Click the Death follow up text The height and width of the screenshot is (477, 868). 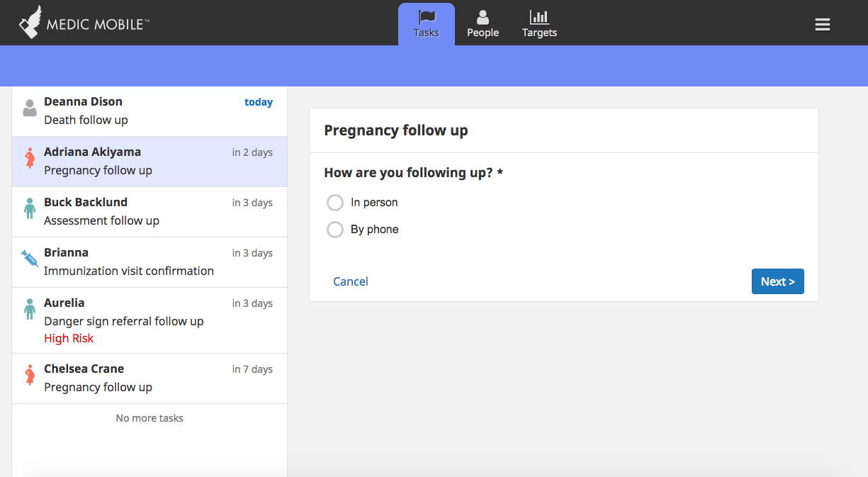click(86, 120)
